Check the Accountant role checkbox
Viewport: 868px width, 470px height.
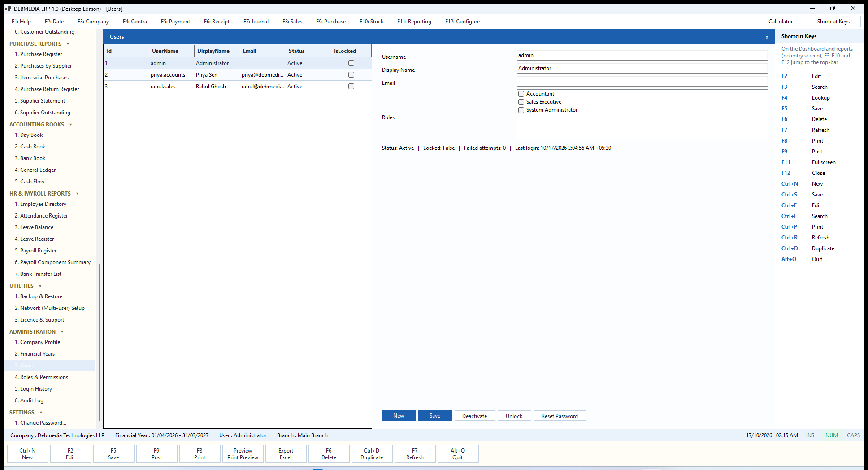[521, 94]
